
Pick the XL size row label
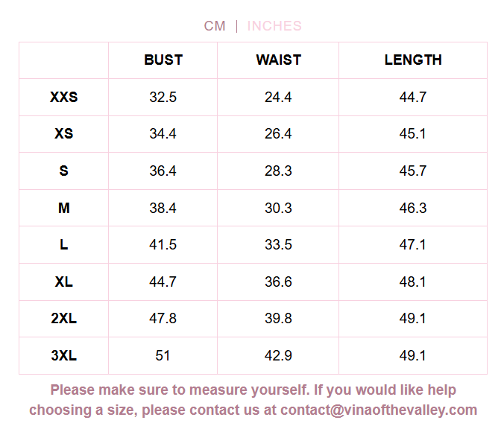point(64,282)
